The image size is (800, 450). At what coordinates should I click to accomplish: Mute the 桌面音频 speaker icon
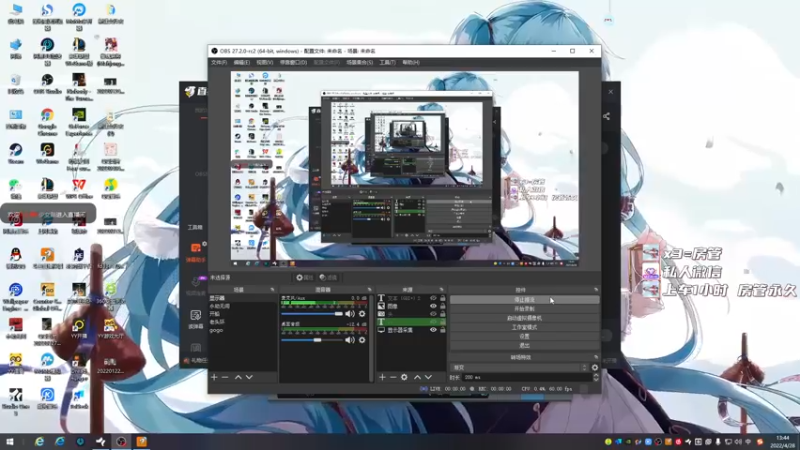click(349, 340)
